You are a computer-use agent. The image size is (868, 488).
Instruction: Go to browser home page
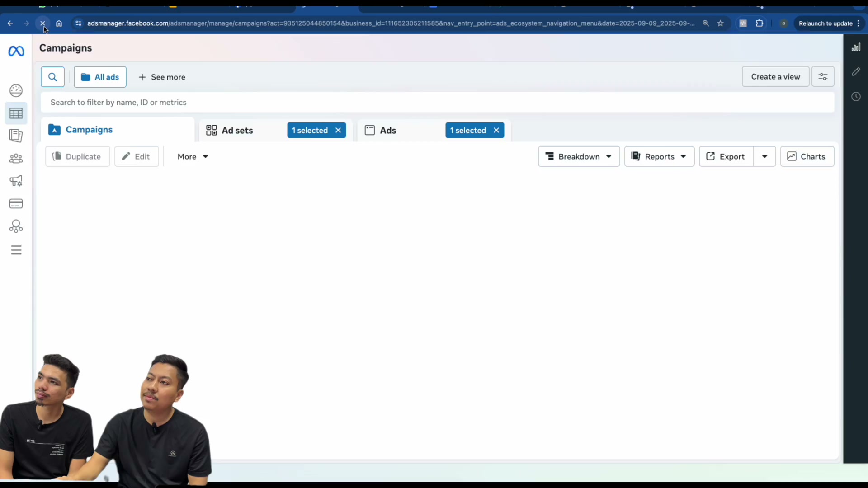59,23
